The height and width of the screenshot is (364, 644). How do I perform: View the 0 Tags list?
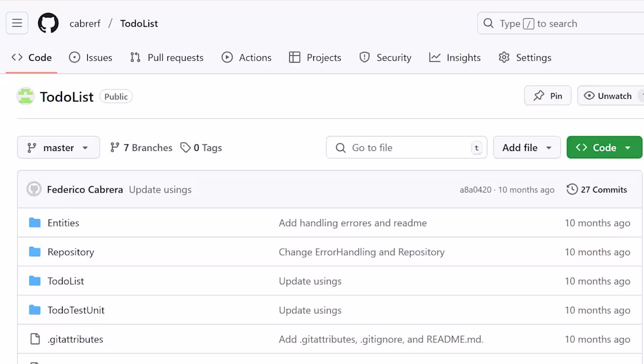(201, 147)
